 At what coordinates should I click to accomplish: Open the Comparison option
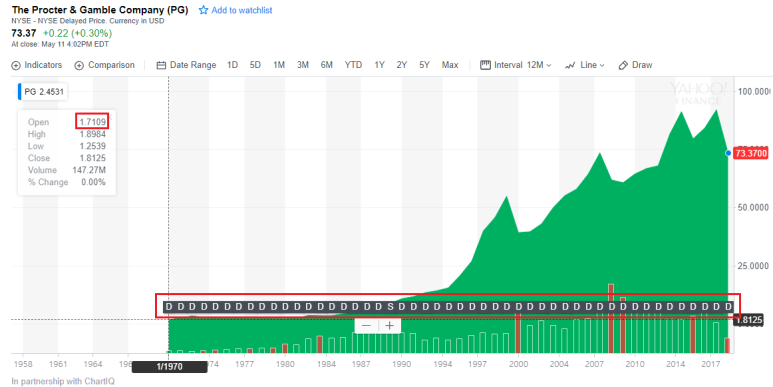pos(111,65)
